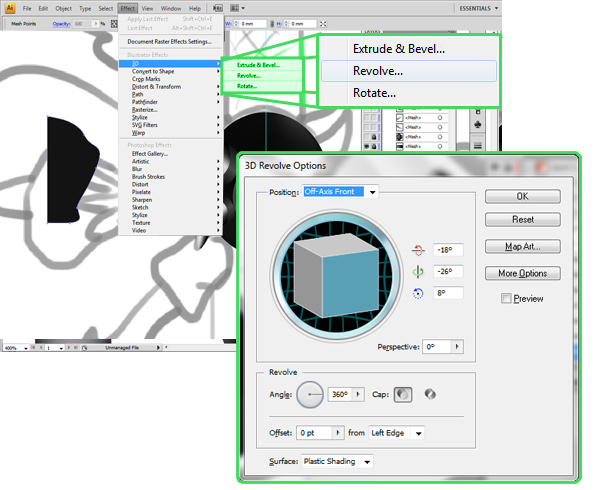Click the Perspective field showing 0°

tap(437, 347)
